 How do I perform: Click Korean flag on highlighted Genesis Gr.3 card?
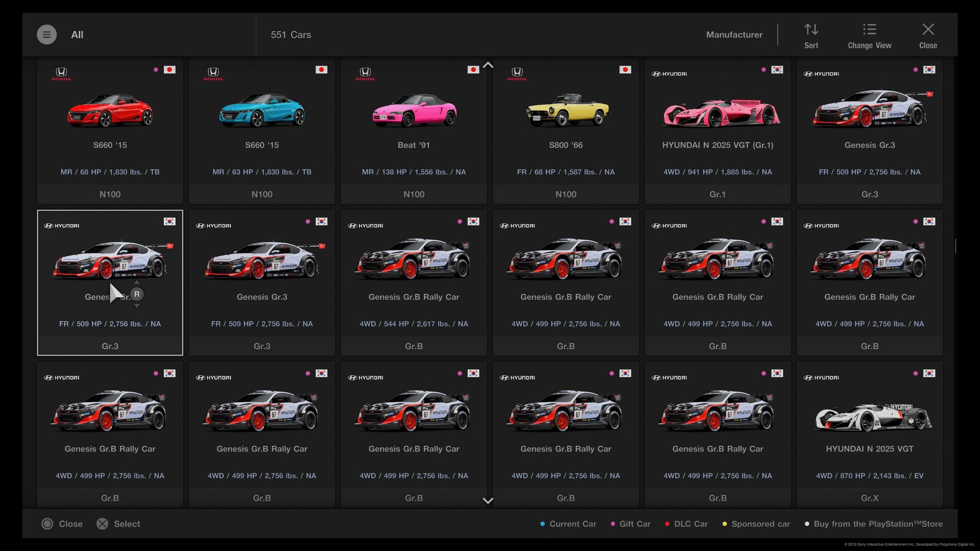point(169,221)
